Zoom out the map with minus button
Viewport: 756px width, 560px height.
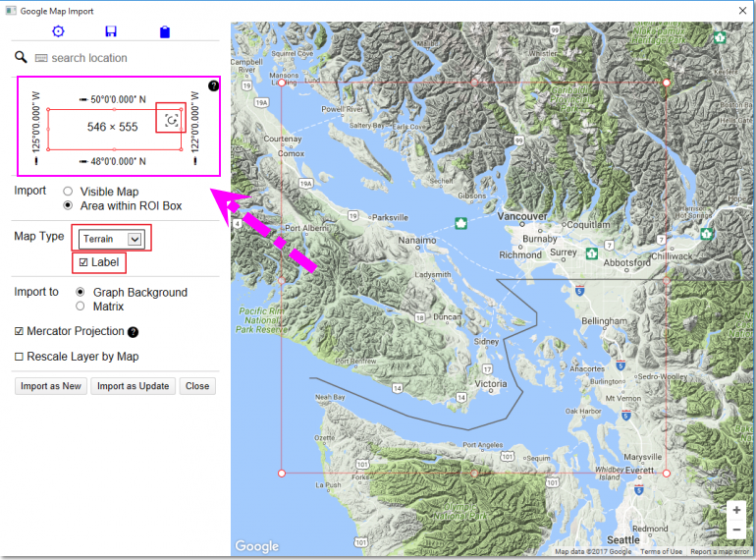735,531
